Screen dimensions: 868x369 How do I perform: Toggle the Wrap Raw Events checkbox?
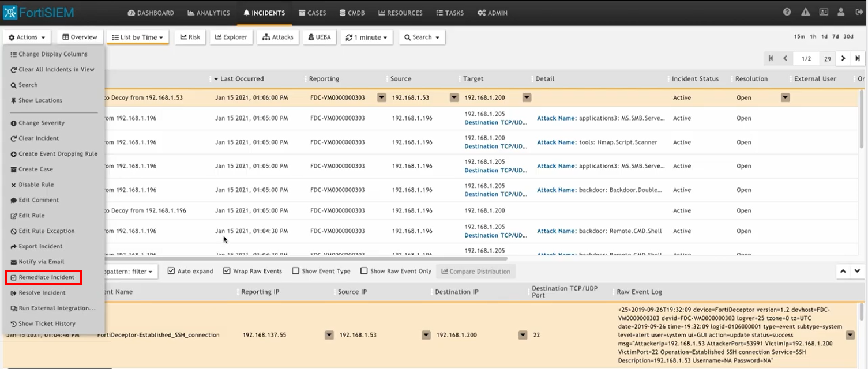coord(227,271)
